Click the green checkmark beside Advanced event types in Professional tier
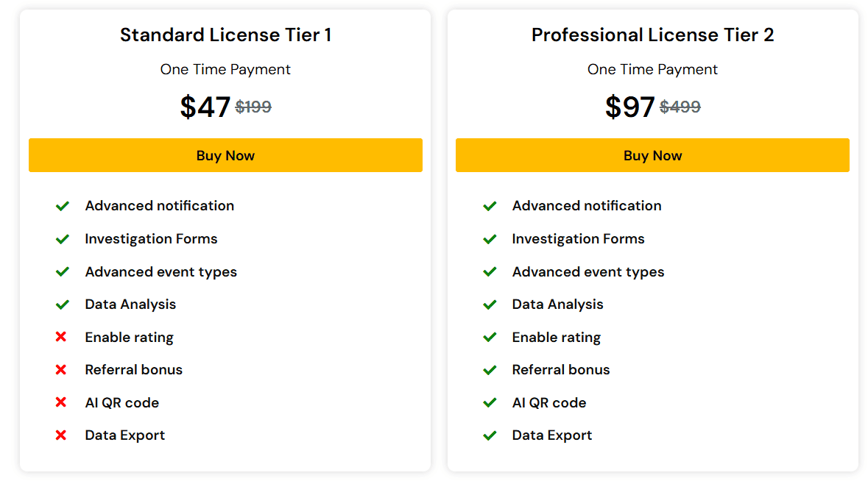The width and height of the screenshot is (868, 481). [490, 271]
